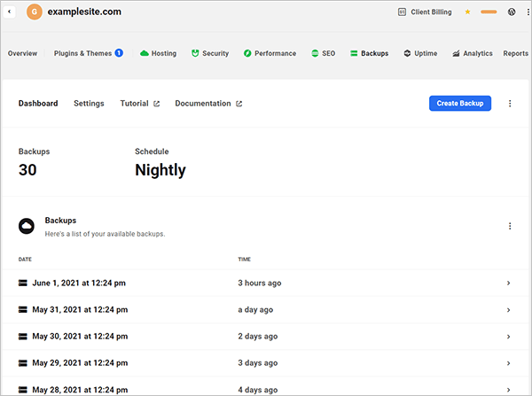Open the Documentation external link
Viewport: 532px width, 396px height.
(208, 104)
